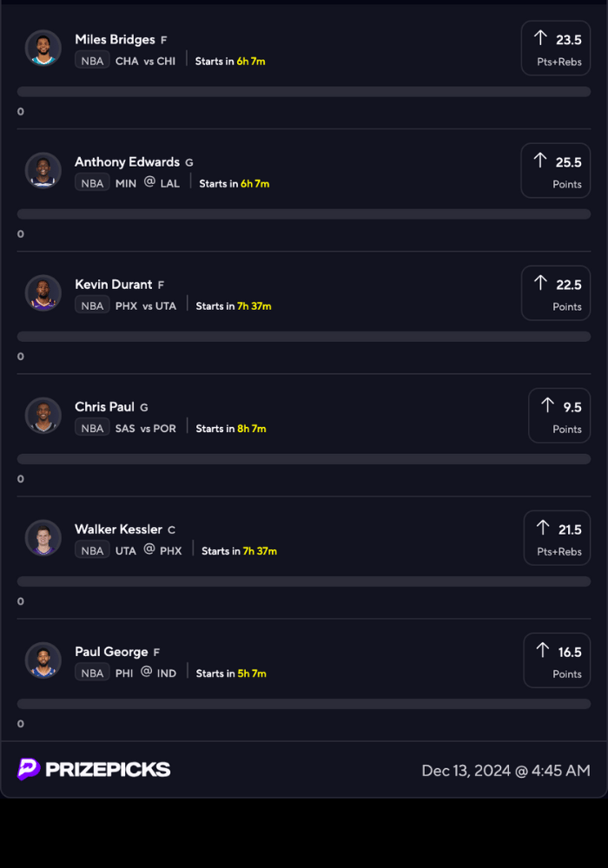Click the NBA tag beside UTA @ PHX

coord(92,550)
